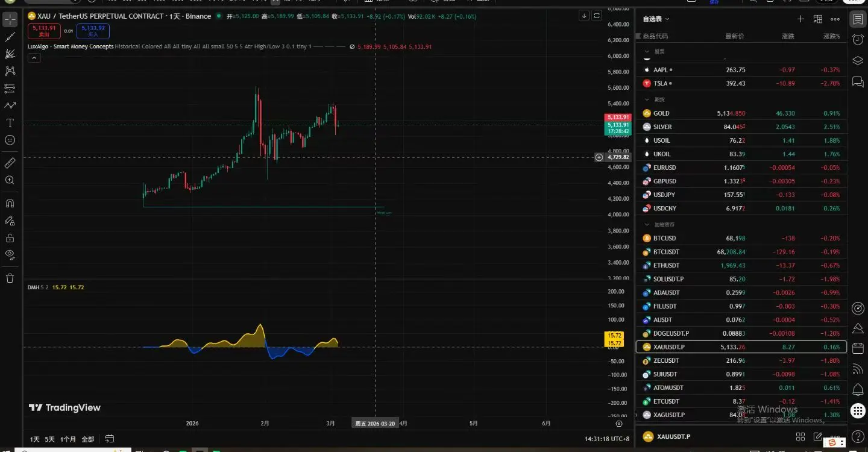Switch to the 1天 time range
The image size is (868, 452).
pos(35,439)
